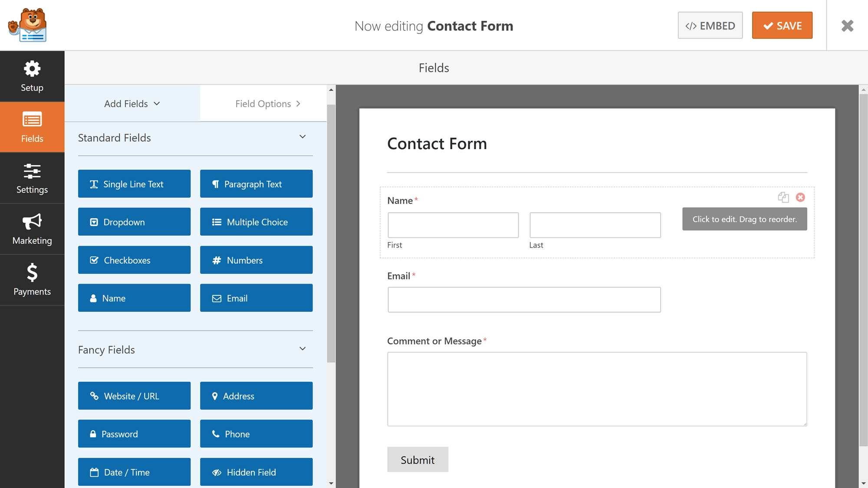The image size is (868, 488).
Task: Switch to the Add Fields tab
Action: pos(132,104)
